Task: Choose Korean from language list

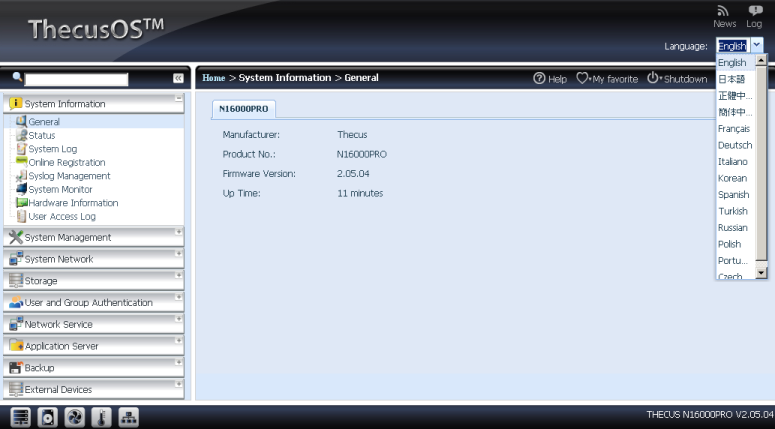Action: tap(735, 178)
